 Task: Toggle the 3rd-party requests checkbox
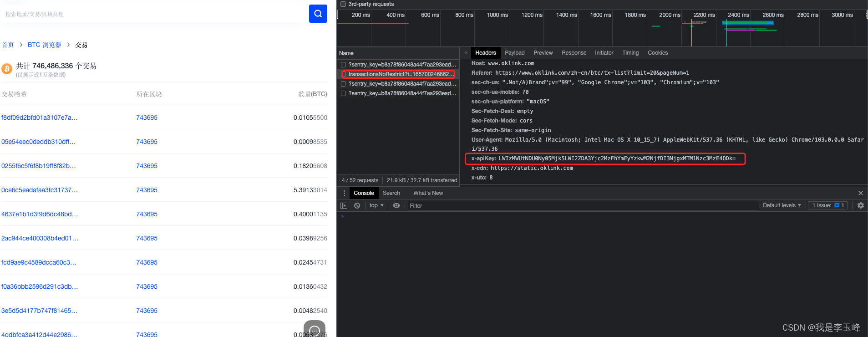(x=343, y=4)
